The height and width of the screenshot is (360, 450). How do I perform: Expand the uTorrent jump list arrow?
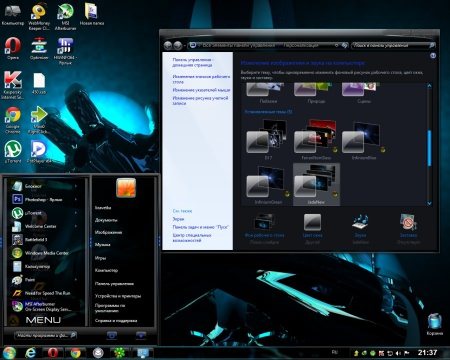click(x=76, y=213)
